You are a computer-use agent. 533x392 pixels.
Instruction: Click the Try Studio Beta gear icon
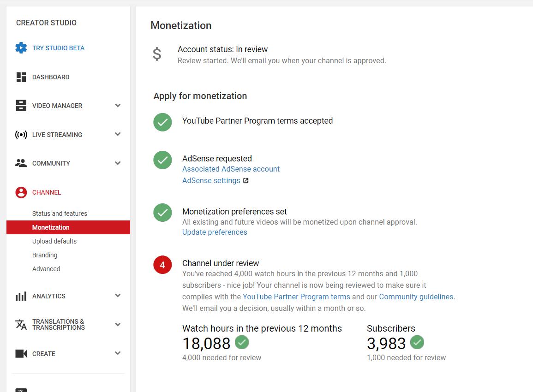tap(21, 48)
